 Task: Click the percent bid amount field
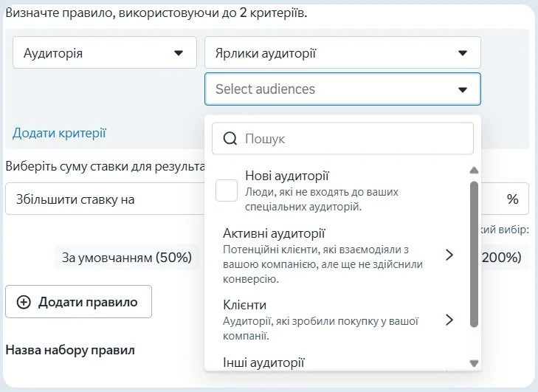[x=505, y=199]
